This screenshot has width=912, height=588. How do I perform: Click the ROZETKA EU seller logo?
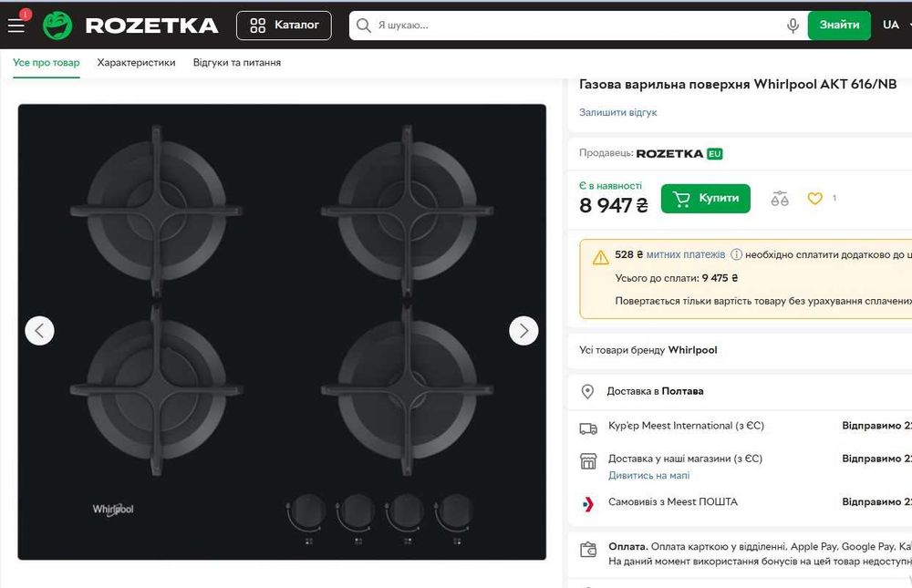tap(679, 153)
